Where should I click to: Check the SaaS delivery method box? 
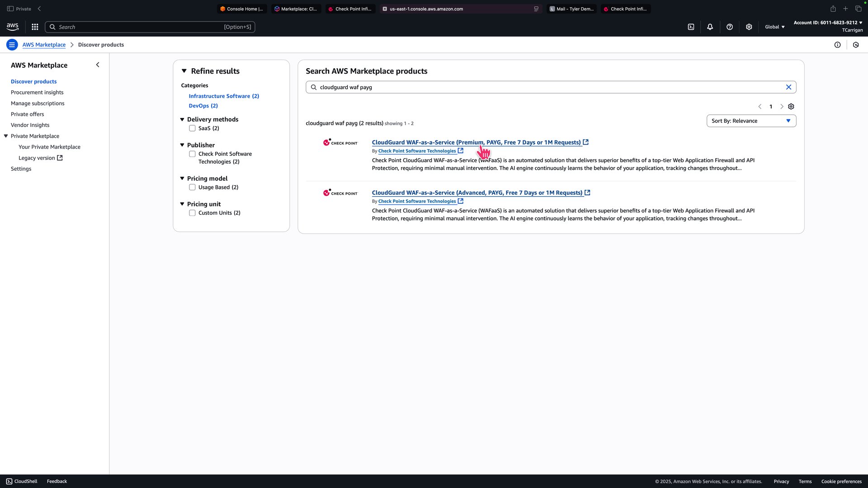coord(192,128)
